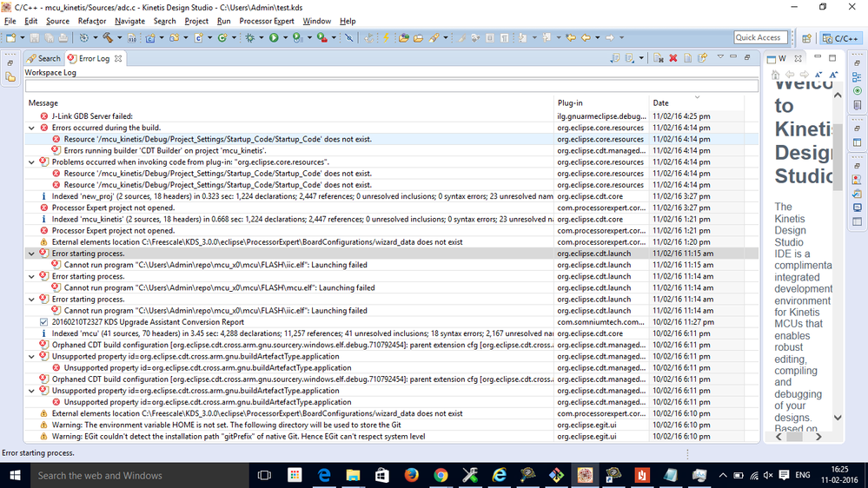Screen dimensions: 868x488
Task: Click the Quick Access search field
Action: (x=760, y=37)
